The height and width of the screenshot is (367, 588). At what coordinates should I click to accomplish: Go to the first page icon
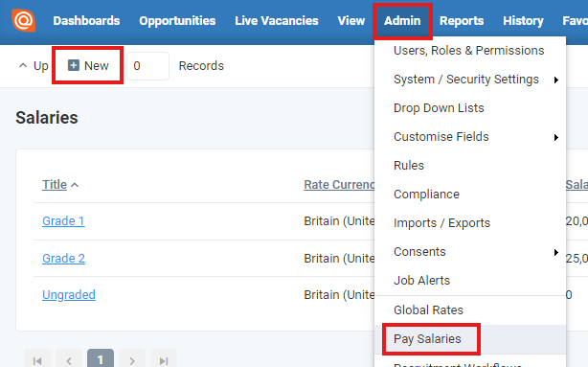(37, 360)
